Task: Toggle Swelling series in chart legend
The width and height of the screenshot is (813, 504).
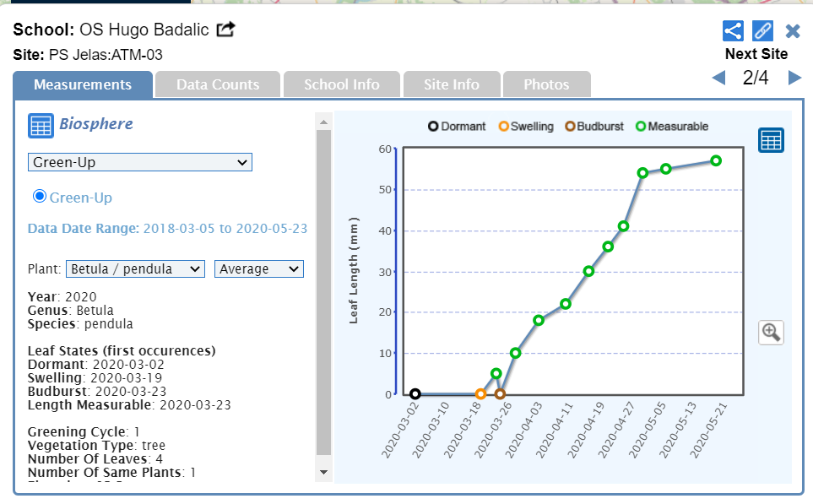Action: tap(526, 127)
